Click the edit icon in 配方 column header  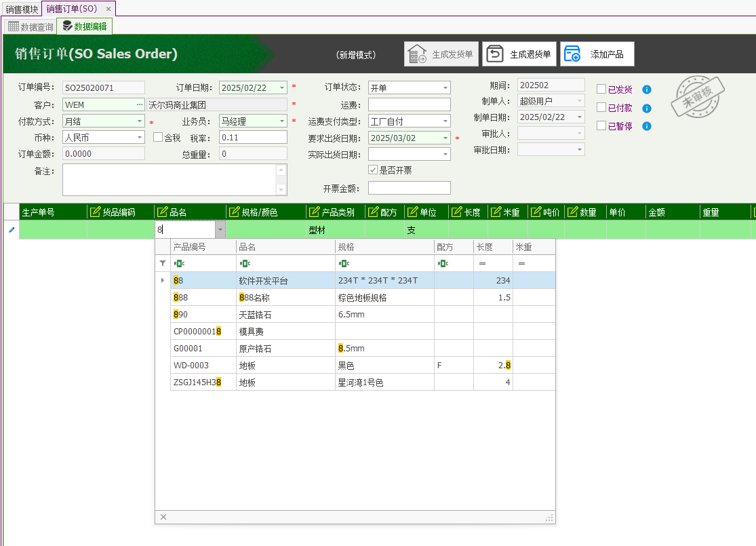(x=373, y=212)
